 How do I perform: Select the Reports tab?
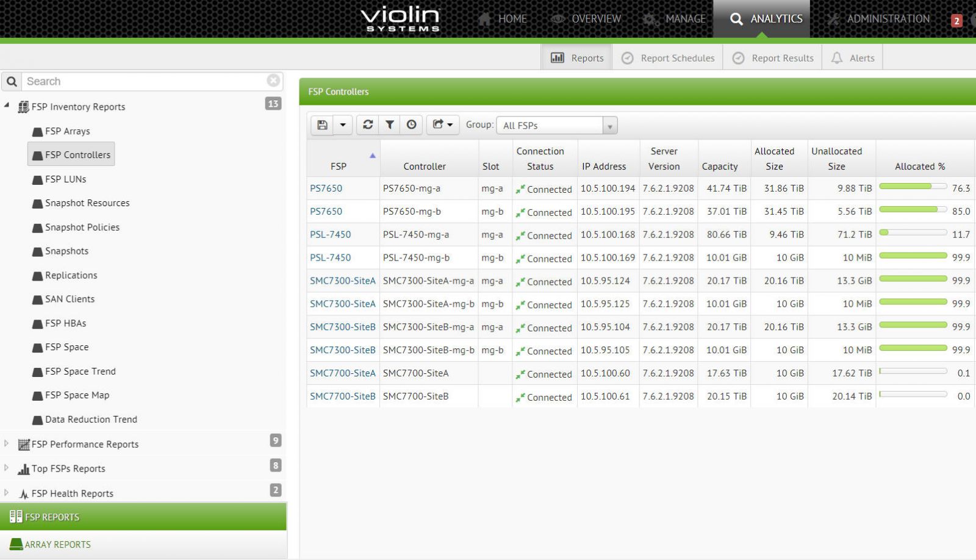[x=577, y=57]
